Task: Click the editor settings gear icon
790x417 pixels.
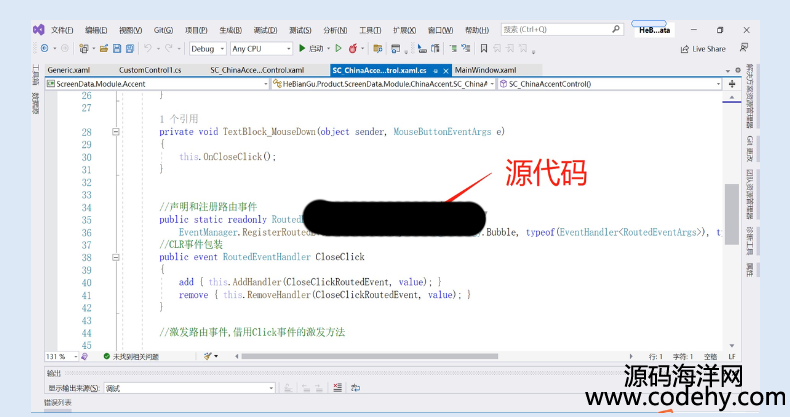Action: pyautogui.click(x=738, y=71)
